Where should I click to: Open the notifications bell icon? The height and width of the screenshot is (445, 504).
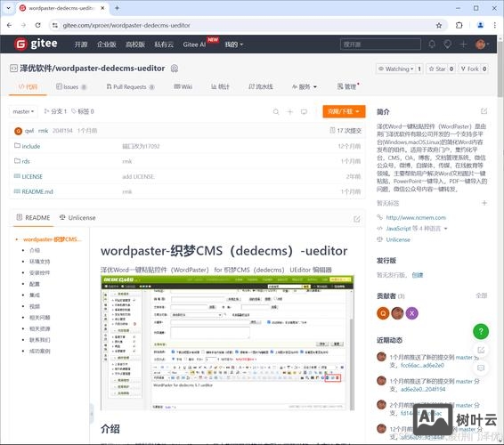pyautogui.click(x=432, y=44)
